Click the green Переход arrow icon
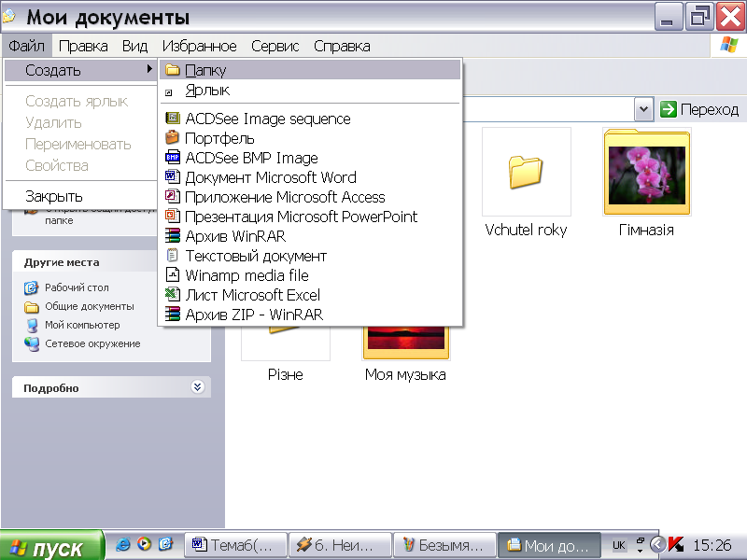Screen dimensions: 747x560 [x=669, y=109]
